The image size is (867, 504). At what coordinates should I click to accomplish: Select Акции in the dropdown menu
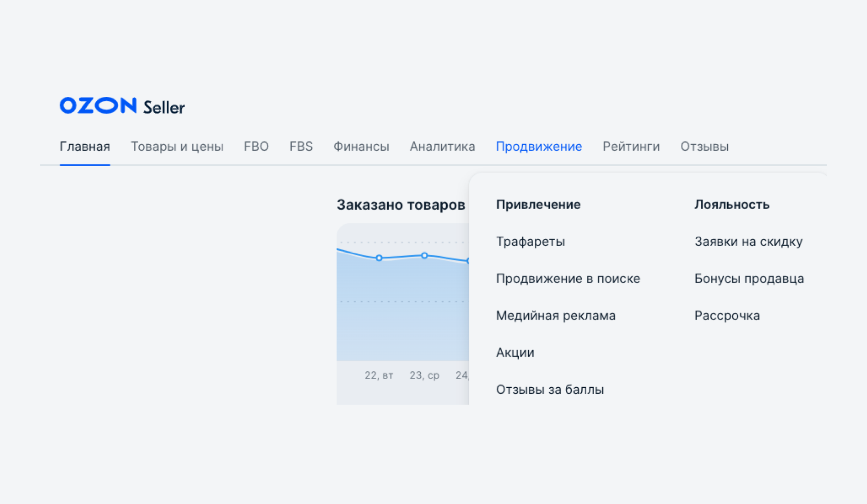click(x=515, y=353)
